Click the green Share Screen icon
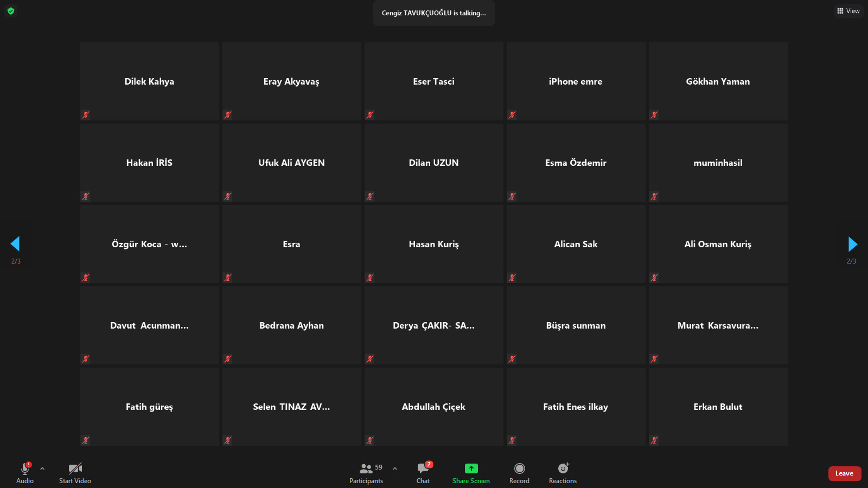 471,468
